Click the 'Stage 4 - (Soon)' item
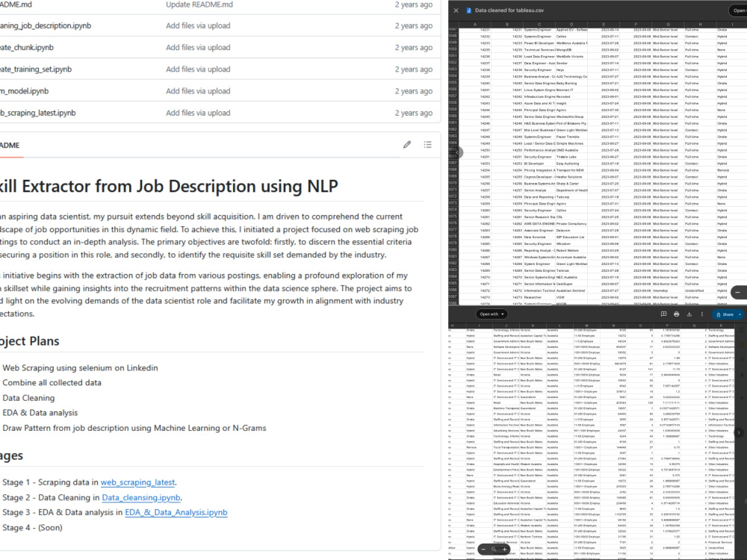747x560 pixels. point(32,528)
